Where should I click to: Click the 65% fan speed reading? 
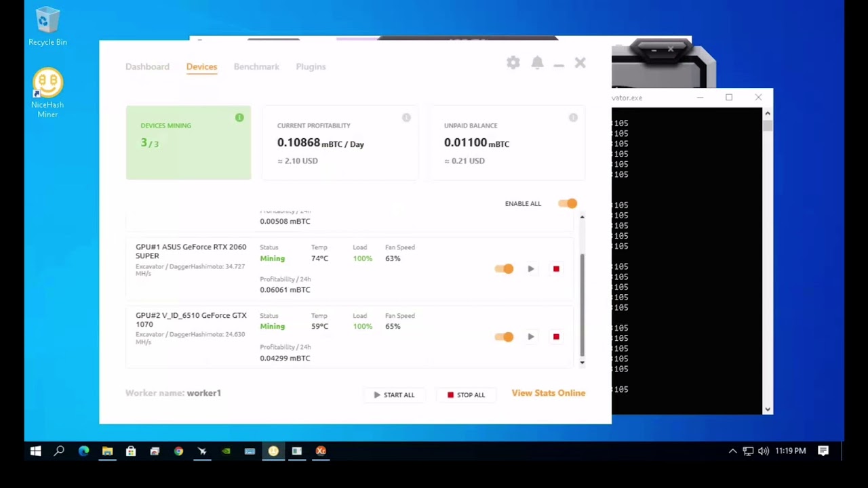click(x=393, y=326)
